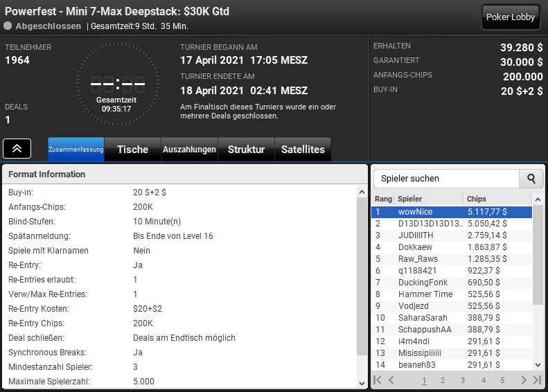The width and height of the screenshot is (548, 392).
Task: Switch to the Auszahlungen tab
Action: point(189,150)
